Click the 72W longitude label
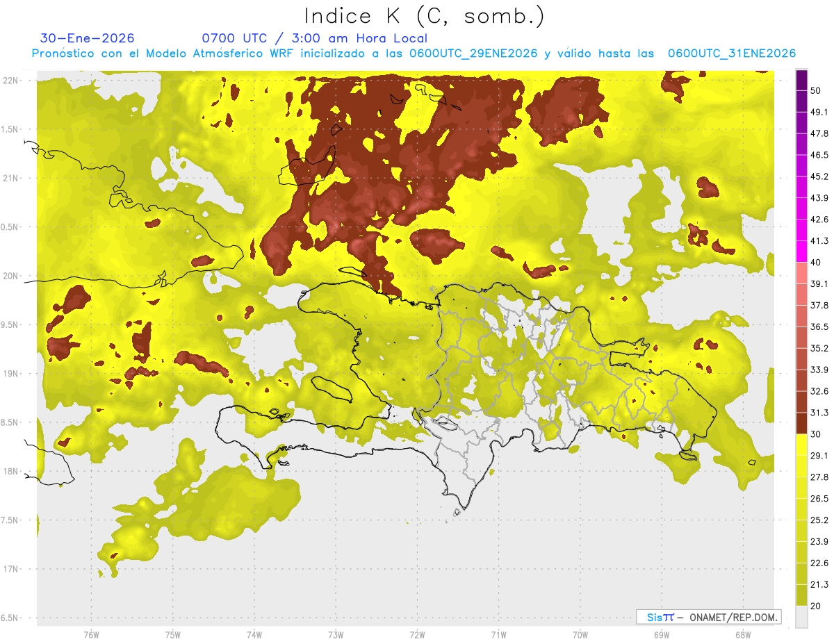834x644 pixels. click(x=417, y=635)
